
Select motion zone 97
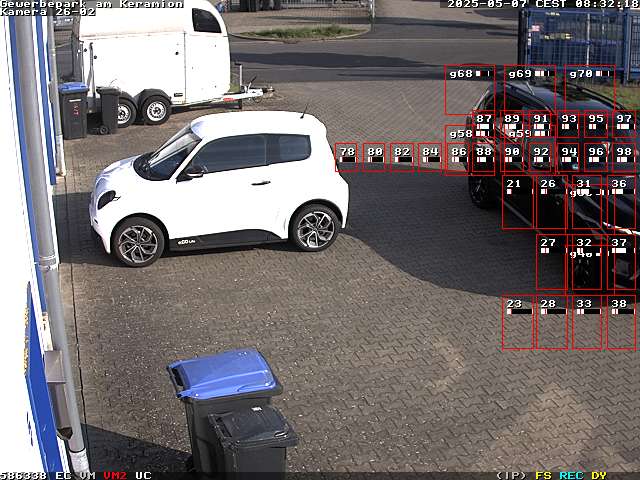[624, 124]
